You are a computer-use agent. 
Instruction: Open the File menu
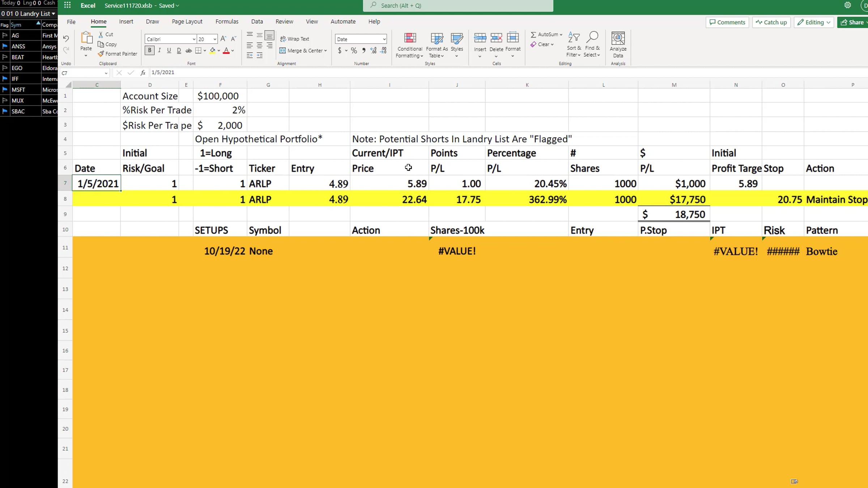[x=71, y=22]
